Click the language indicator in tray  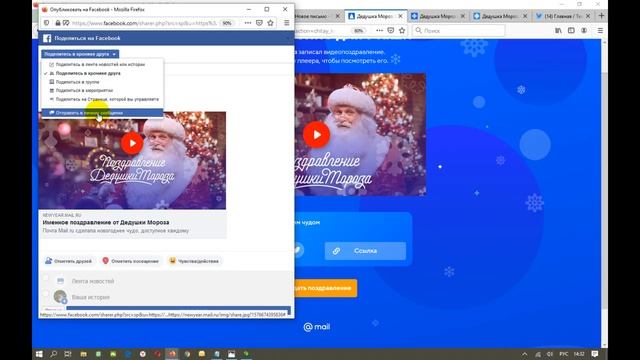563,354
